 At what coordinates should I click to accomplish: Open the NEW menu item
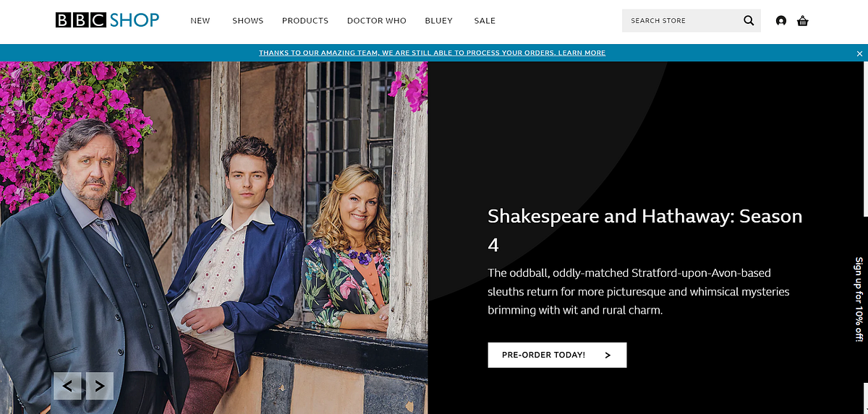pyautogui.click(x=200, y=21)
